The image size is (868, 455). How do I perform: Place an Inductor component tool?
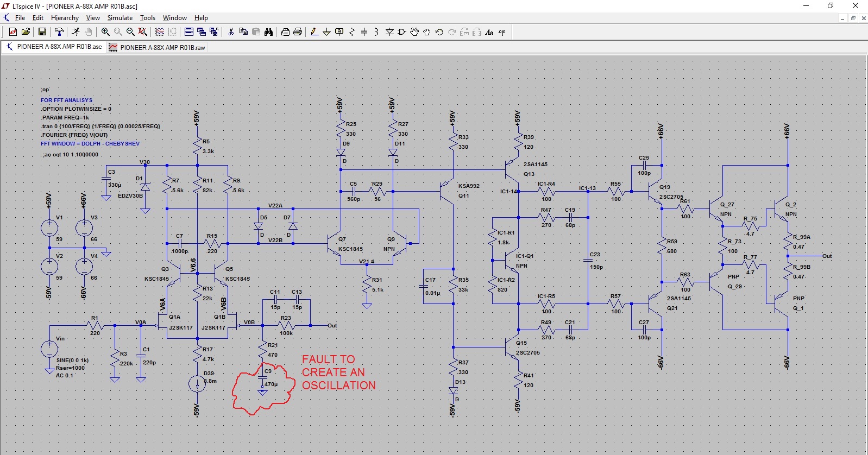click(x=377, y=32)
